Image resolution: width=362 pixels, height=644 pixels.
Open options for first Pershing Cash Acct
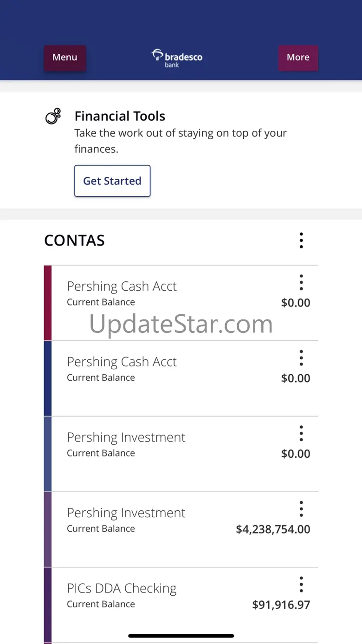click(x=301, y=282)
